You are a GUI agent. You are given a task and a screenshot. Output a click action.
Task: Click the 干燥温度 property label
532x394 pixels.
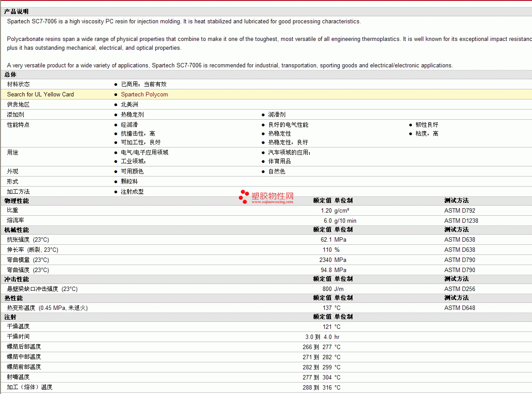point(18,327)
